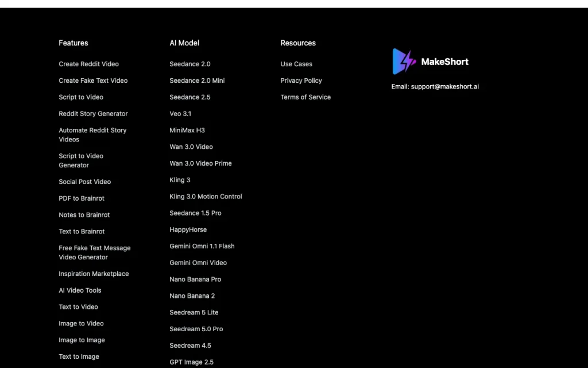
Task: Open the Kling 3 model link
Action: 180,180
